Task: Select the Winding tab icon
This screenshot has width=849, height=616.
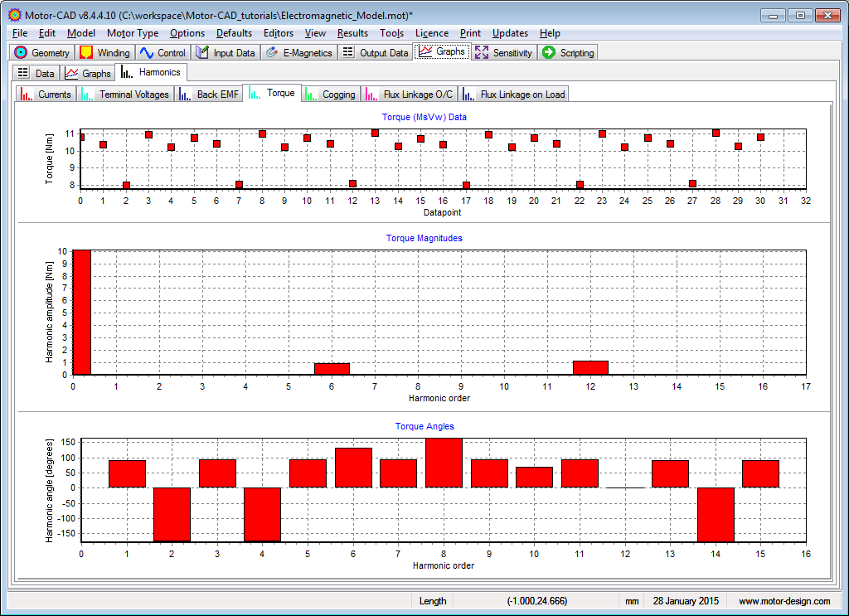Action: coord(86,53)
